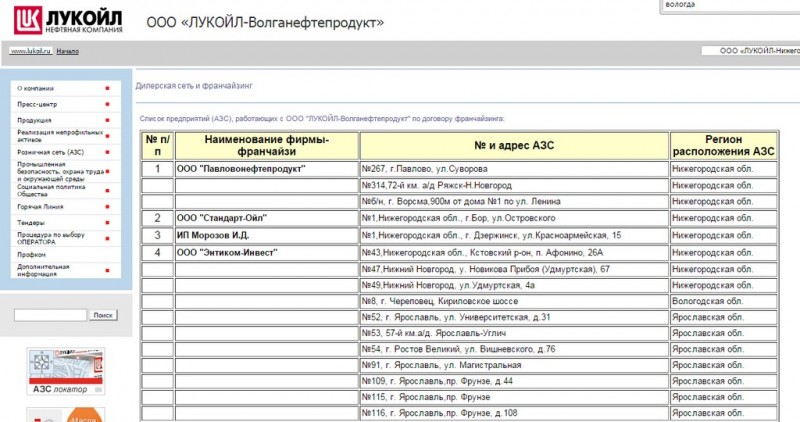Select the cell ООО "Павловонефтепродукт"
Screen dimensions: 800x422
267,169
